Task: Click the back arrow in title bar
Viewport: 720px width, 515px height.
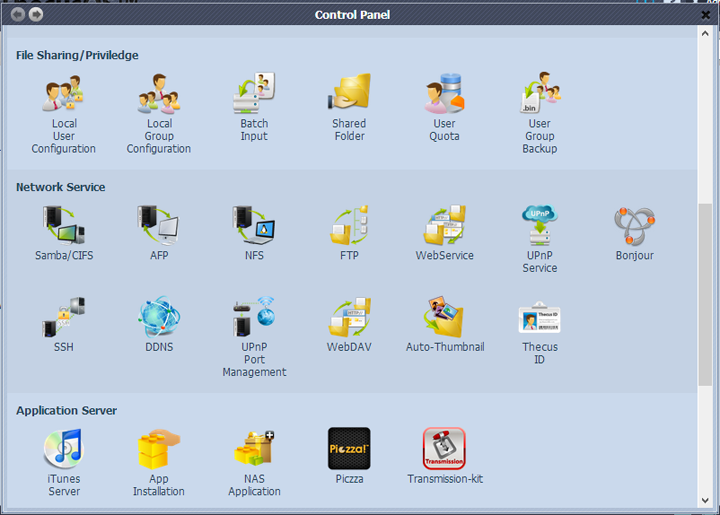Action: [17, 14]
